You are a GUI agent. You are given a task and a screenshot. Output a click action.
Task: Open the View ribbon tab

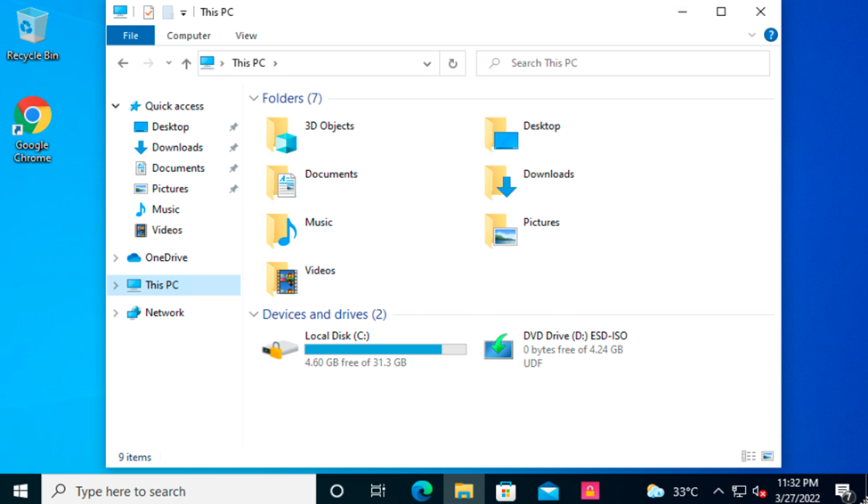[246, 36]
